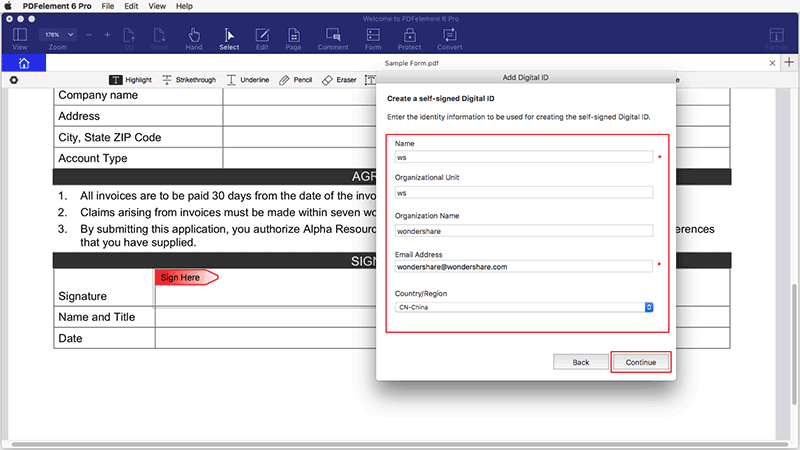This screenshot has height=450, width=800.
Task: Open the Apple menu
Action: click(x=8, y=6)
